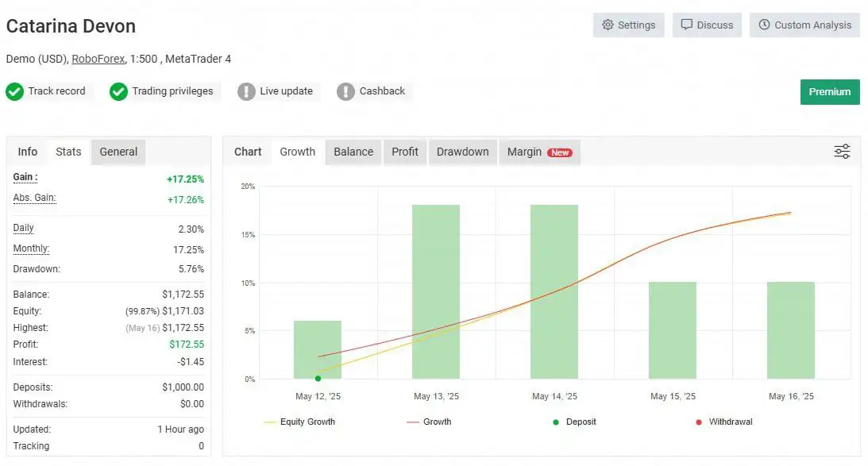Click the green deposit dot on chart
The image size is (868, 466).
(318, 379)
